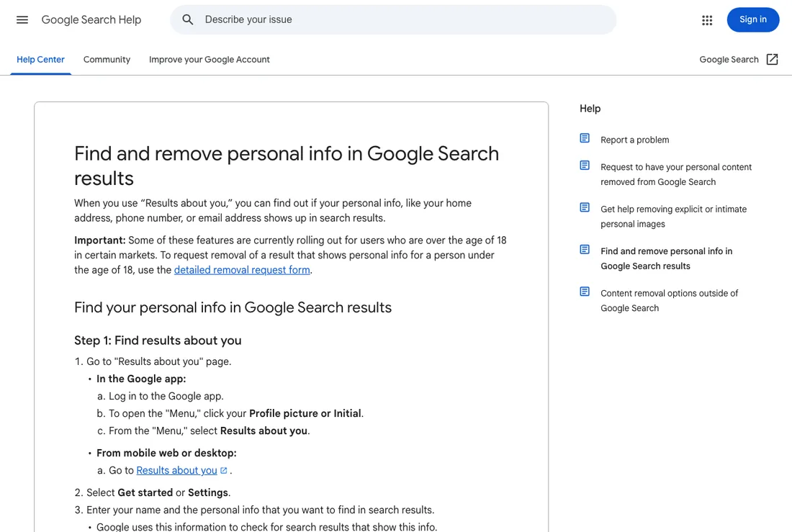
Task: Click the article icon beside Request to have your personal content removed
Action: (x=585, y=166)
